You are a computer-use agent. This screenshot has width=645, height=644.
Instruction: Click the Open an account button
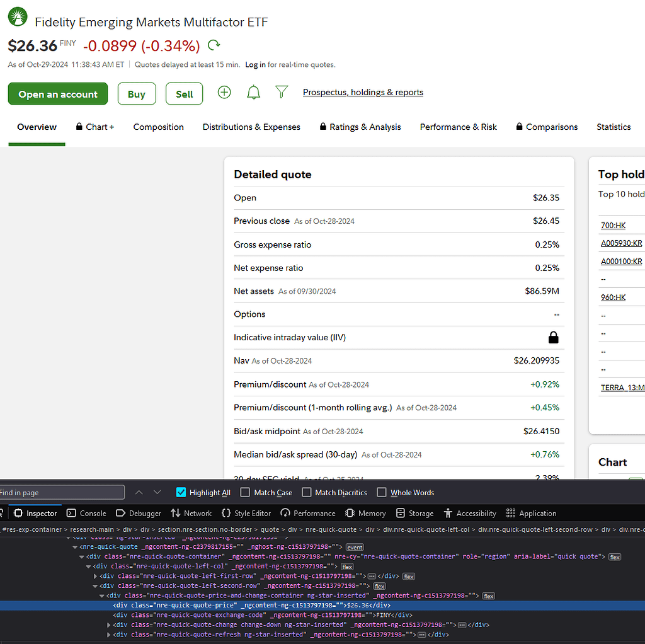(x=58, y=94)
